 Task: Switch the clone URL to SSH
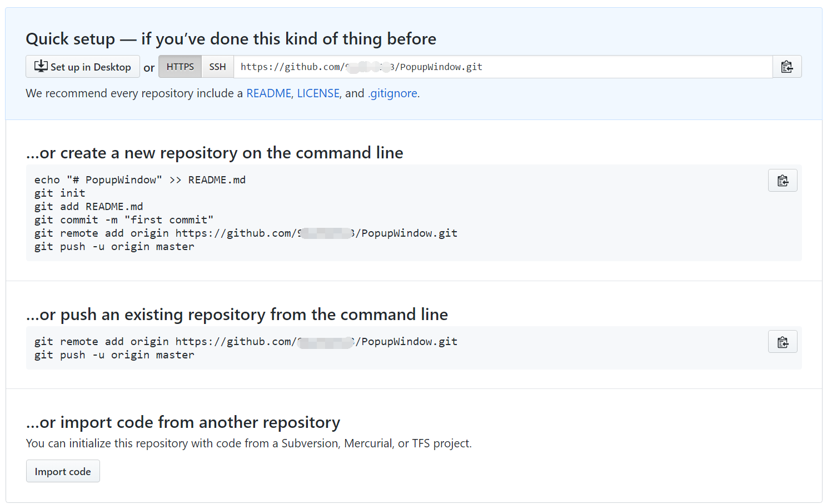(x=217, y=67)
